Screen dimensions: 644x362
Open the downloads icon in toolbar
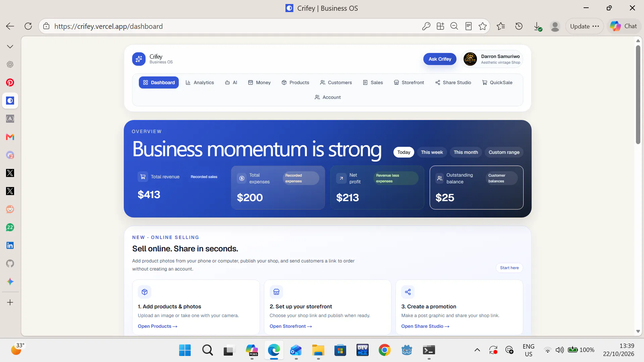tap(537, 26)
